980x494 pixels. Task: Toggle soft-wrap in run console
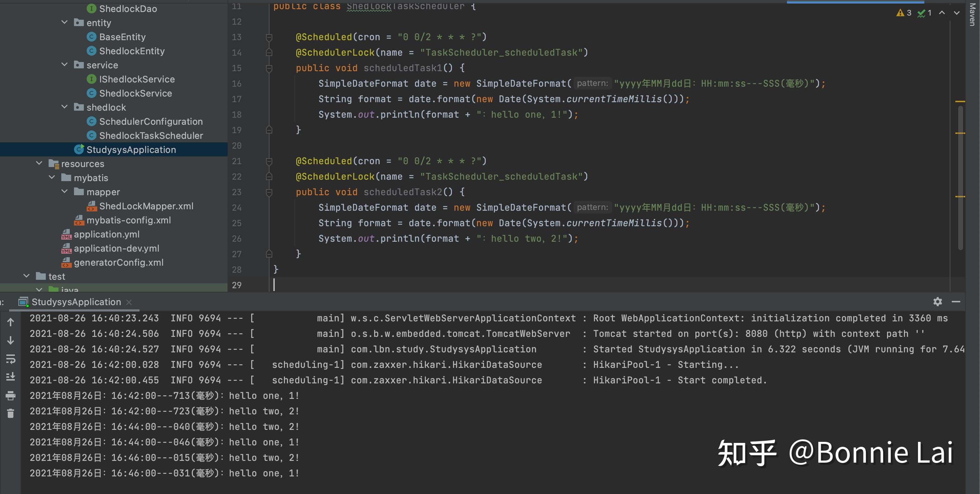(11, 358)
